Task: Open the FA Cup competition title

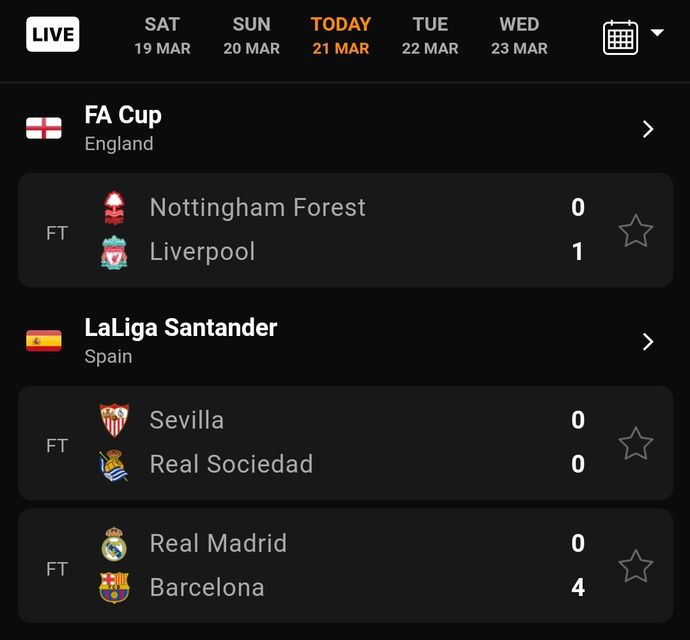Action: [123, 116]
